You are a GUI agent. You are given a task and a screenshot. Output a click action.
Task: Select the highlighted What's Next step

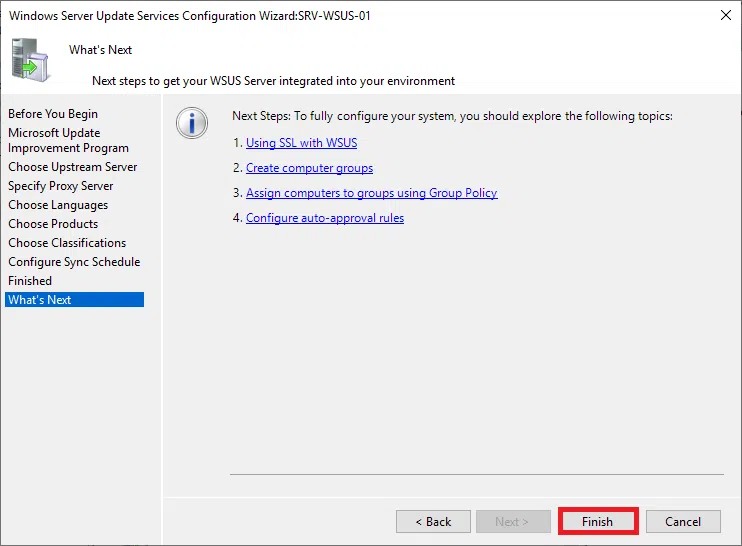click(40, 300)
